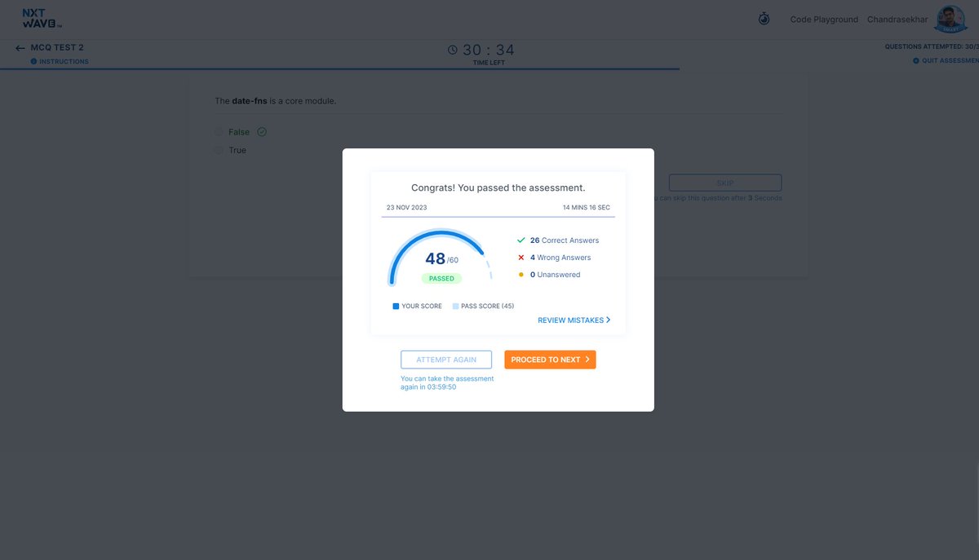Click the chevron next to REVIEW MISTAKES
Screen dimensions: 979x560
pos(609,320)
